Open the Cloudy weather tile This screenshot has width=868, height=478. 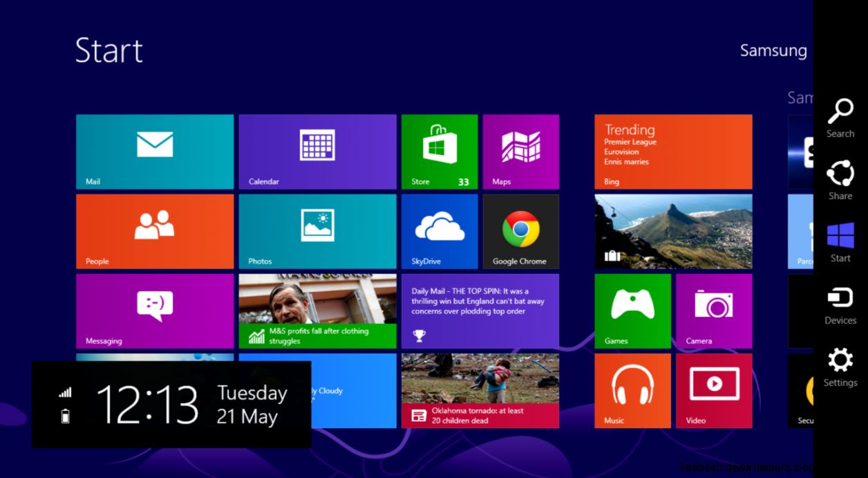(353, 391)
